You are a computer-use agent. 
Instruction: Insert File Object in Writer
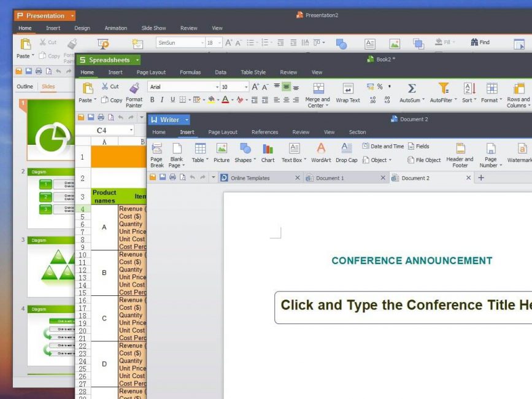424,160
